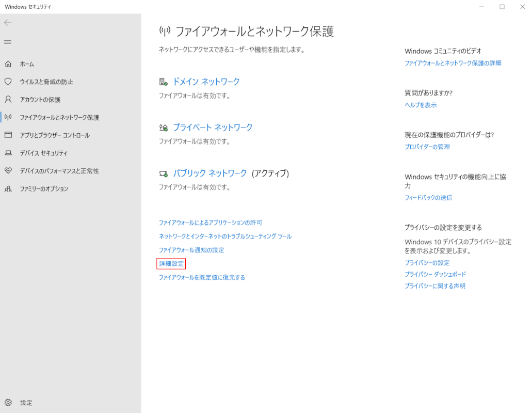This screenshot has width=532, height=413.
Task: Open プライバシー ダッシュボード link
Action: [x=436, y=274]
